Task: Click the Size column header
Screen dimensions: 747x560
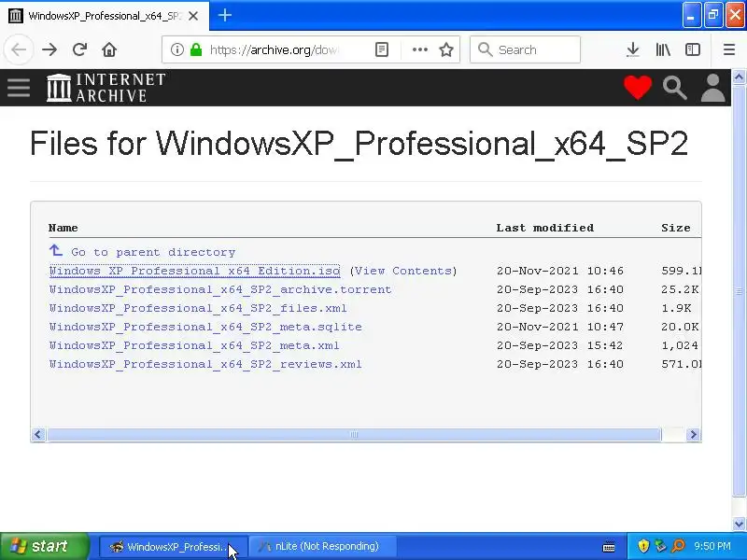Action: pyautogui.click(x=675, y=228)
